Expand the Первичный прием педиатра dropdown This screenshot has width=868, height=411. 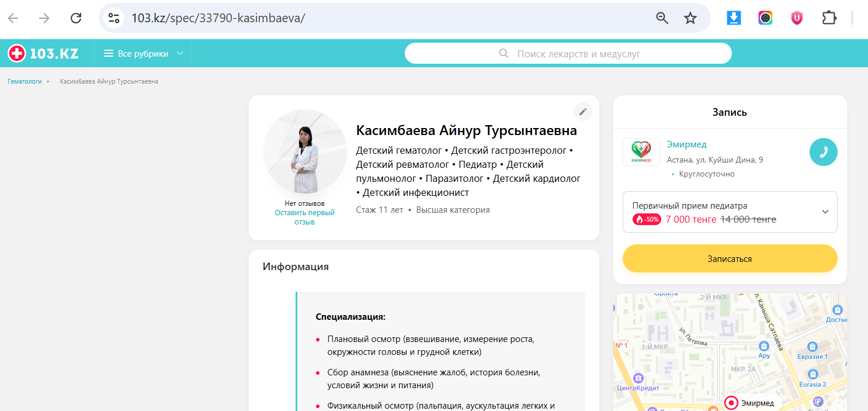click(x=730, y=212)
